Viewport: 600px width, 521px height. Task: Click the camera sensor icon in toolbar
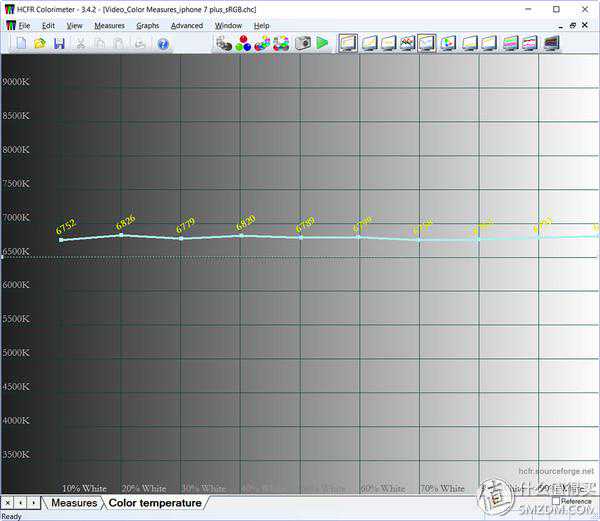302,43
